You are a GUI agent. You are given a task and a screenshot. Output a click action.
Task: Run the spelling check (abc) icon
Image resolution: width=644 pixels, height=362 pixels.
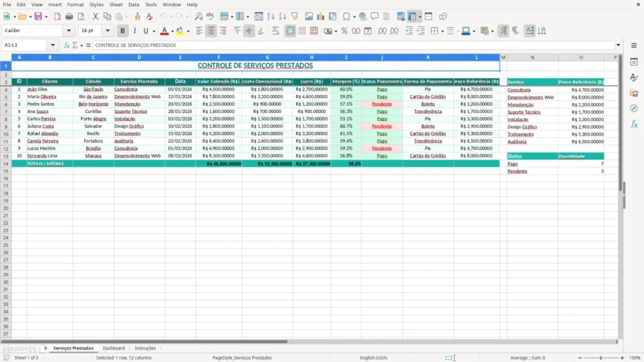tap(210, 16)
